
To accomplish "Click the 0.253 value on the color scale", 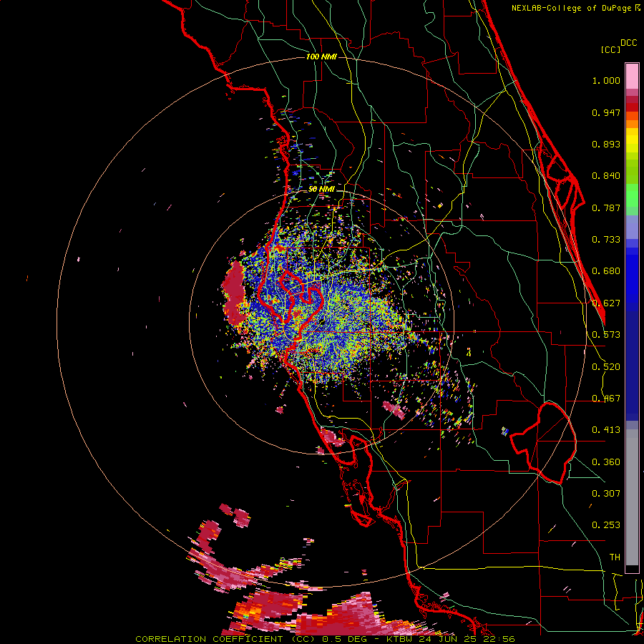I will [x=606, y=525].
